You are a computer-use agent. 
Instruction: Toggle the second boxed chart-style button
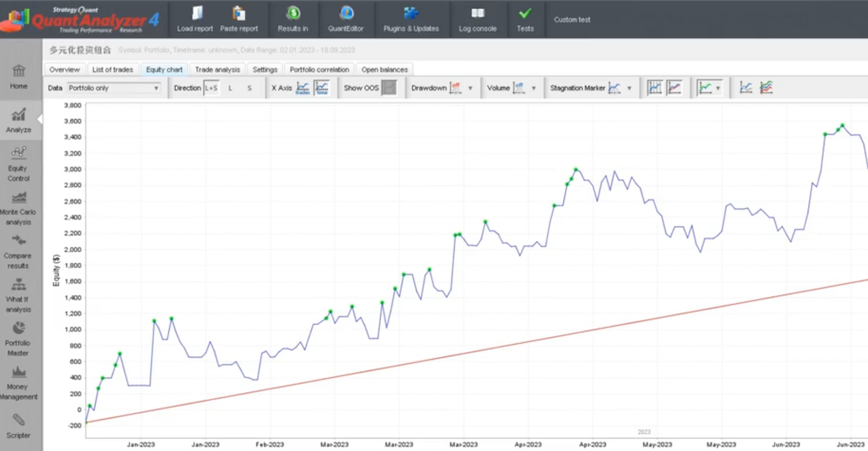pyautogui.click(x=674, y=88)
